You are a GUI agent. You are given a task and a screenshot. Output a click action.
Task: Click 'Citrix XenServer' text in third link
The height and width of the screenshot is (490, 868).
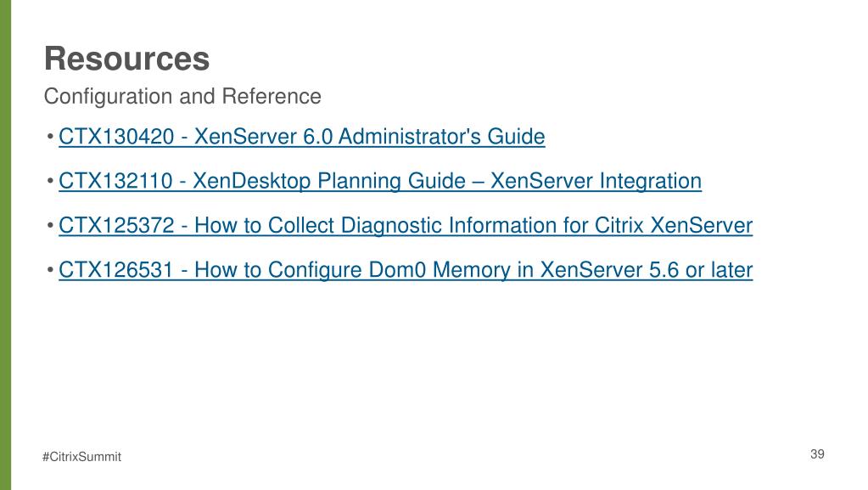click(673, 226)
